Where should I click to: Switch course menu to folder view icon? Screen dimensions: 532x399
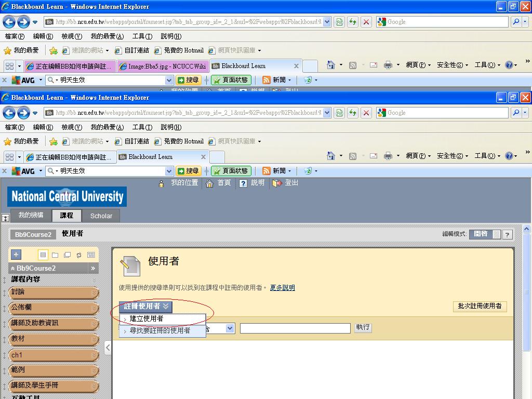(55, 255)
